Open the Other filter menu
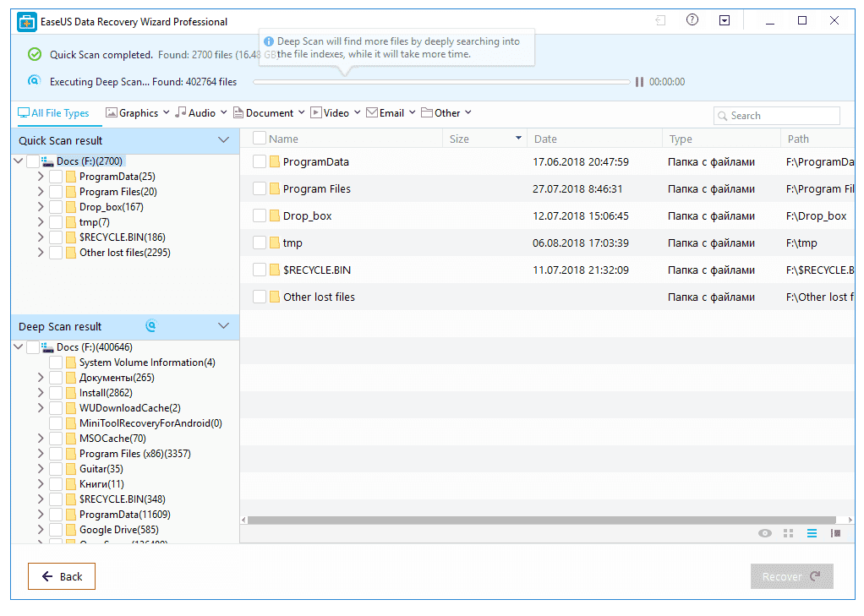Viewport: 864px width, 616px height. 446,113
